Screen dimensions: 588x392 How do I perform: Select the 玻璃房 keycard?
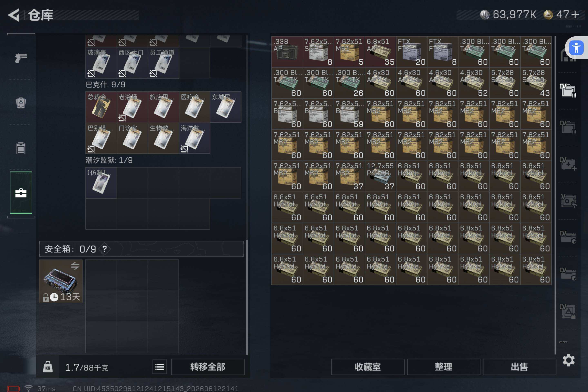point(101,62)
